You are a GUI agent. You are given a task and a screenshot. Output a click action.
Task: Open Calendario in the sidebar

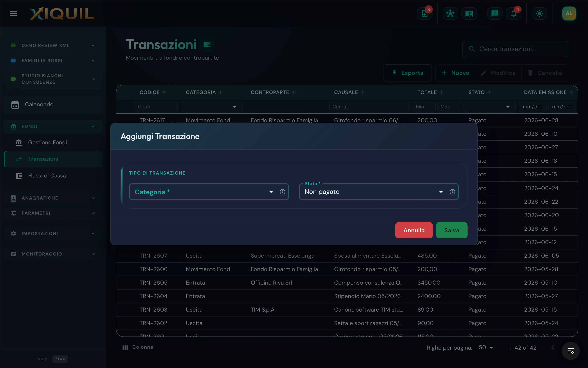[53, 104]
